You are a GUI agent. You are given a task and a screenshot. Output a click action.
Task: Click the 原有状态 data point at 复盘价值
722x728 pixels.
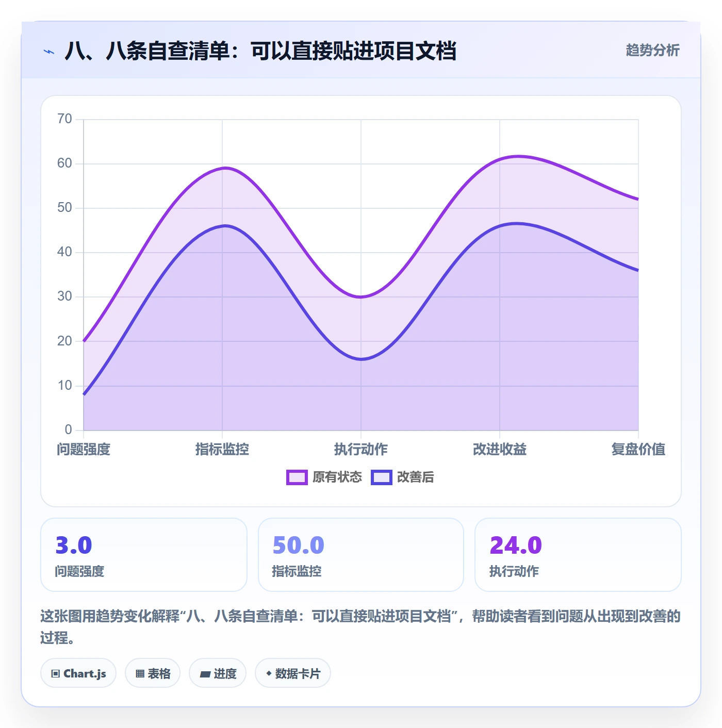pyautogui.click(x=638, y=199)
